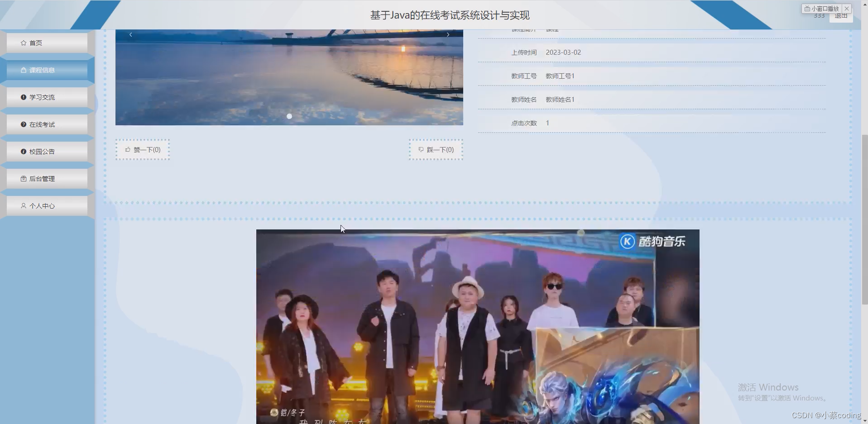Click the page title 基于Java的在线考试系统设计与实现
868x424 pixels.
(x=450, y=15)
